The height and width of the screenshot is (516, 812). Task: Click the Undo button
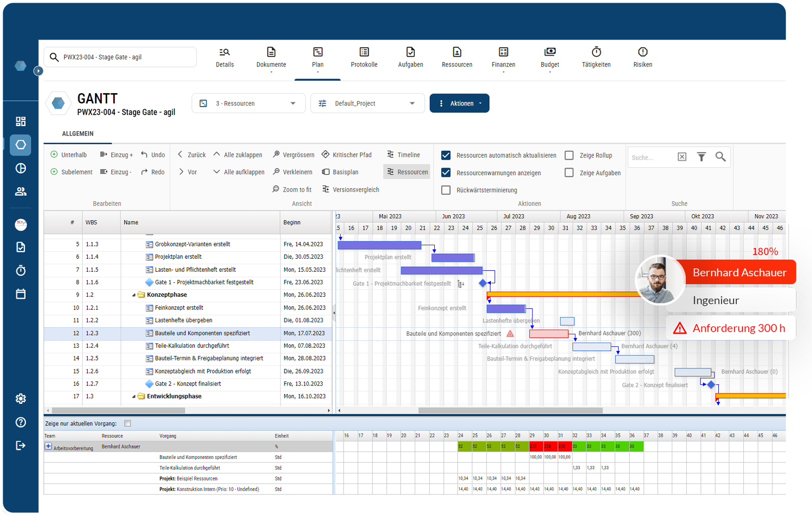click(x=153, y=155)
